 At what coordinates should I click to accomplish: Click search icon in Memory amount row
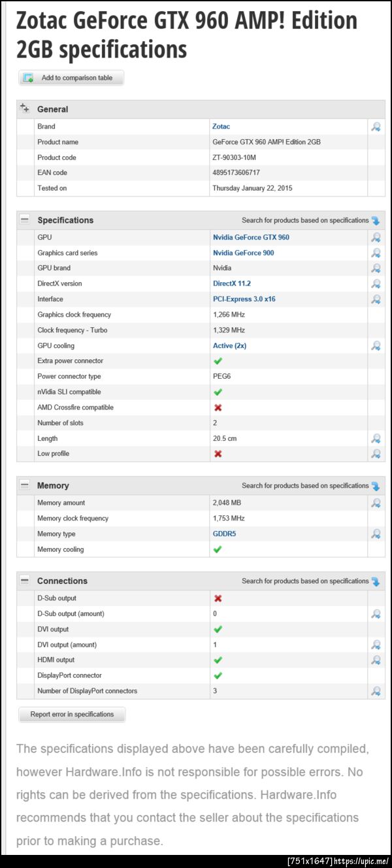(x=376, y=504)
